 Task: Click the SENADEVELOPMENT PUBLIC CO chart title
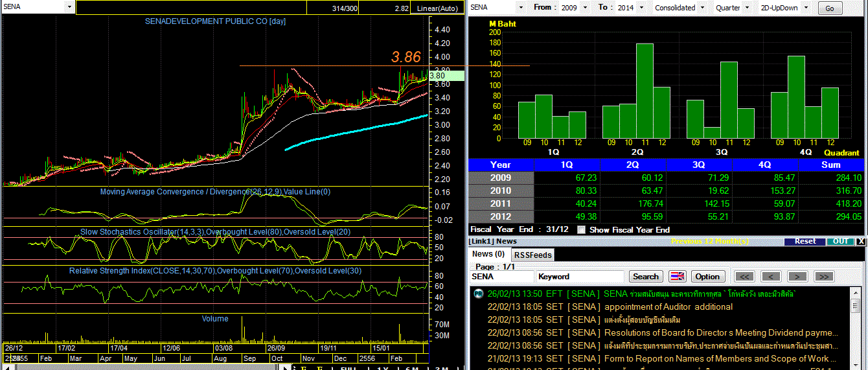215,21
